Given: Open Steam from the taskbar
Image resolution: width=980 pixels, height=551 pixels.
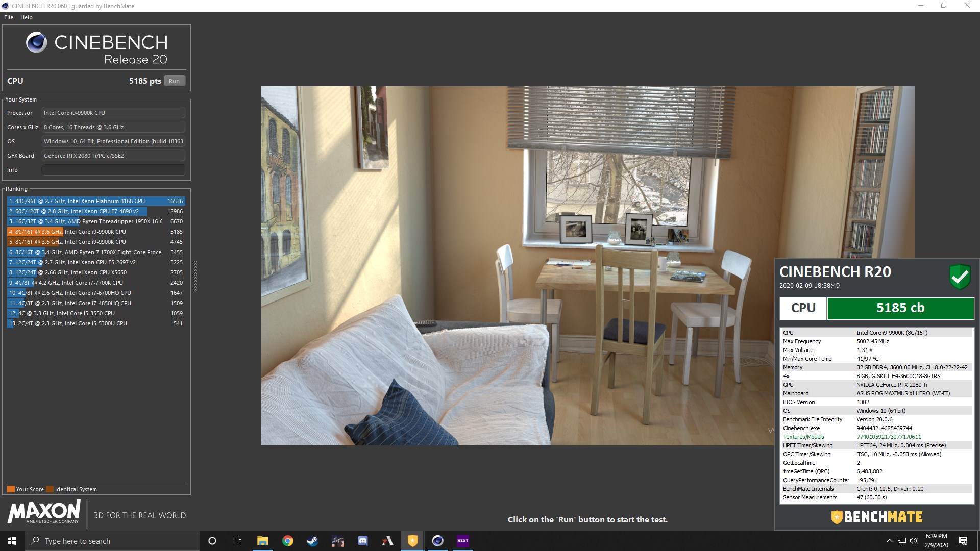Looking at the screenshot, I should (x=312, y=541).
